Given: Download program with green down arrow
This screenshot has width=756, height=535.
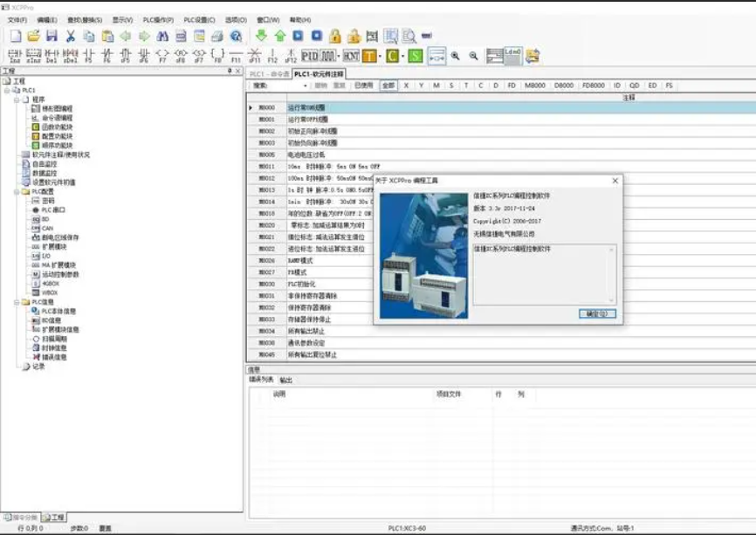Looking at the screenshot, I should pos(261,36).
